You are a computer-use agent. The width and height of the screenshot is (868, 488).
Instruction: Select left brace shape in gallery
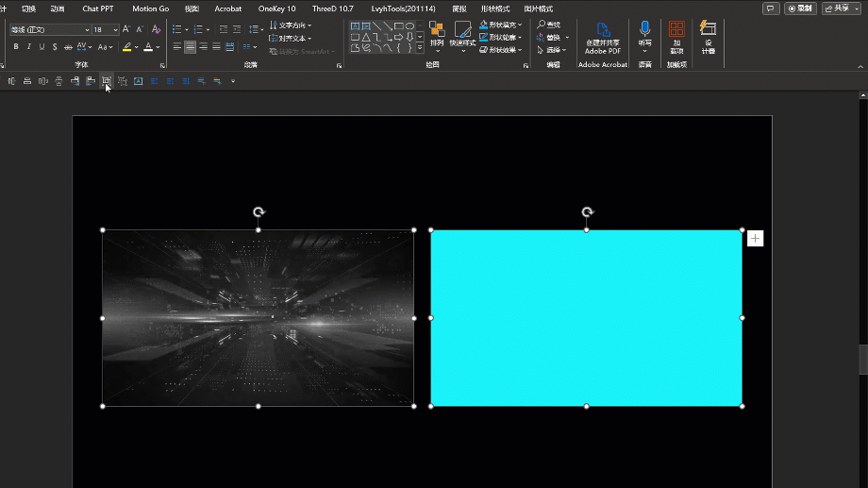click(x=398, y=48)
